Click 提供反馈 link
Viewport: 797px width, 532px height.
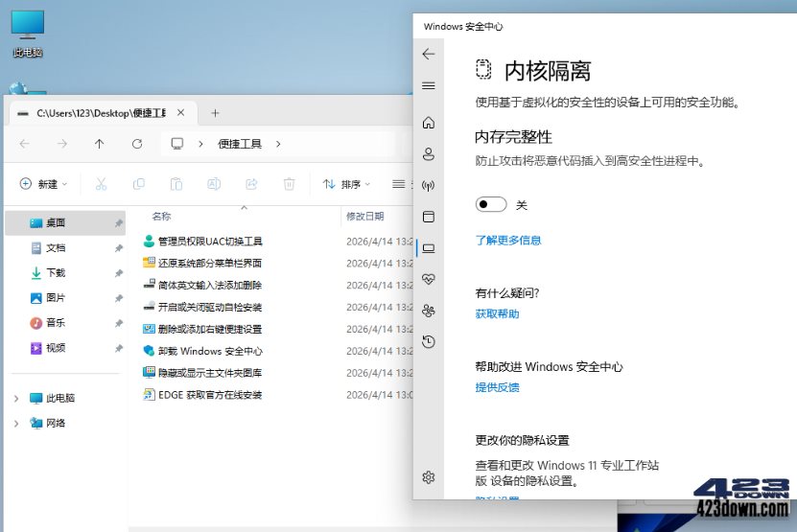coord(497,387)
